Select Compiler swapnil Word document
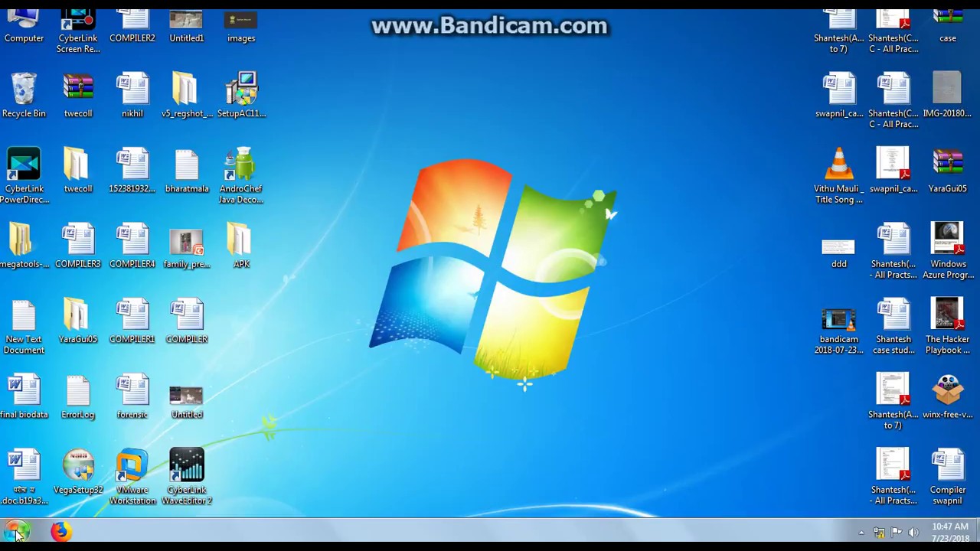This screenshot has height=551, width=980. (948, 477)
